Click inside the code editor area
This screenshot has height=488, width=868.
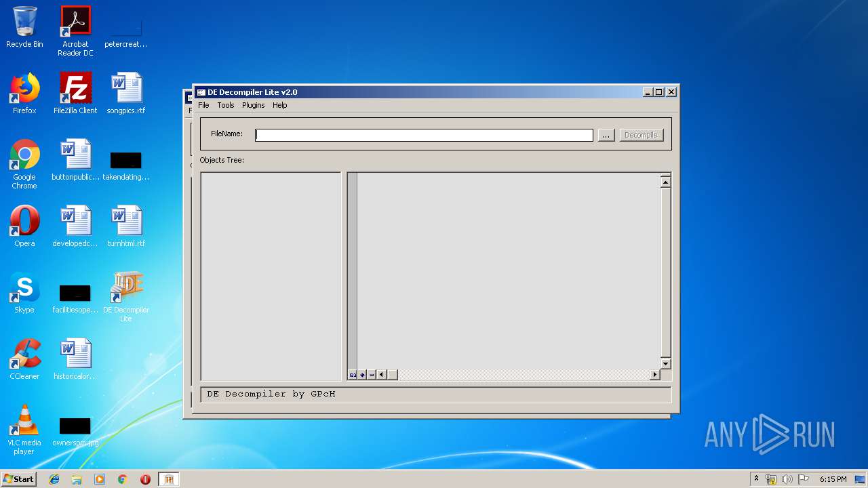tap(509, 271)
